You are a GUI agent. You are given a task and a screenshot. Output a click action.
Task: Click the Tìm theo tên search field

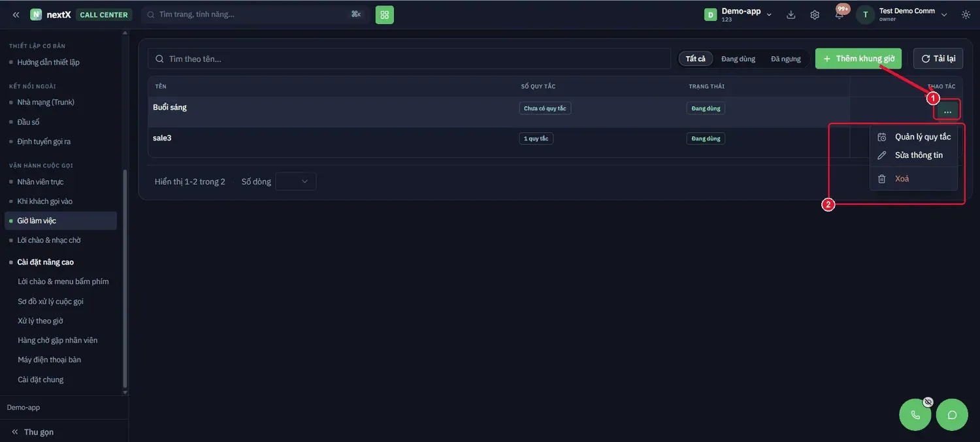410,59
